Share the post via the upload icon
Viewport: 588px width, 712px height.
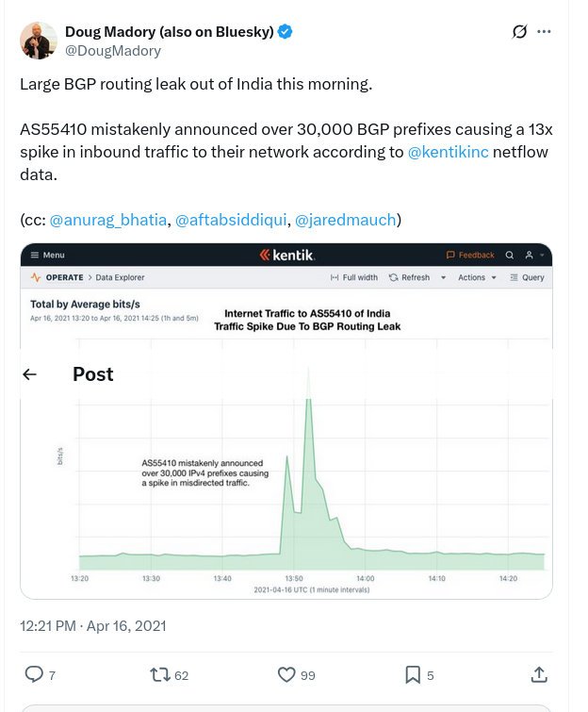pyautogui.click(x=539, y=674)
